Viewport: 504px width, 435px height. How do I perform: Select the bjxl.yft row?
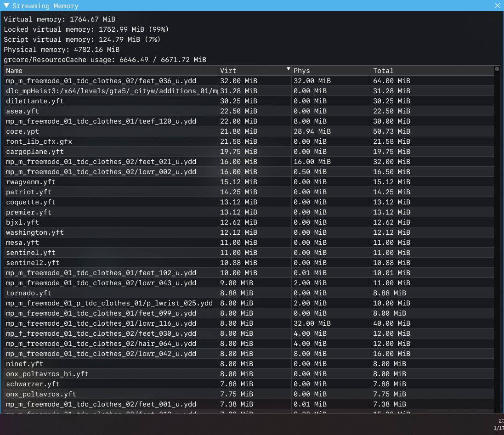249,222
